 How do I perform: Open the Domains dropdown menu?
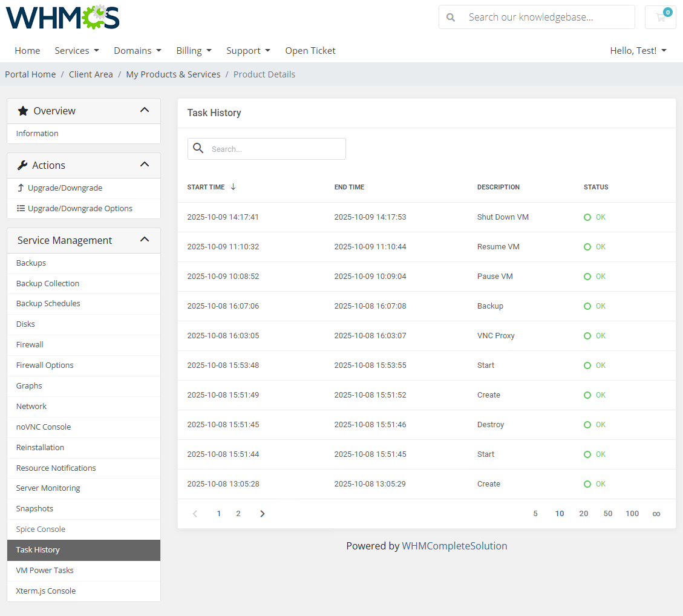point(137,51)
